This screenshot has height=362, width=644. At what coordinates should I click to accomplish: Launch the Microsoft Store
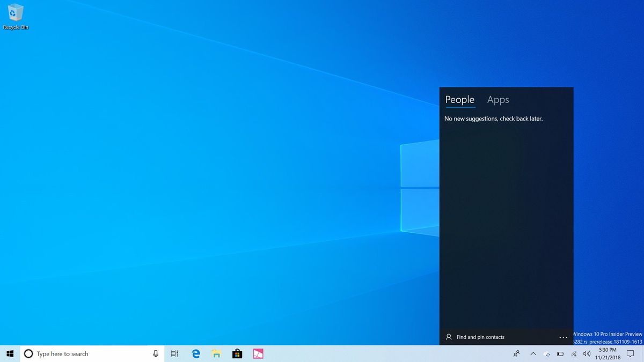(237, 353)
